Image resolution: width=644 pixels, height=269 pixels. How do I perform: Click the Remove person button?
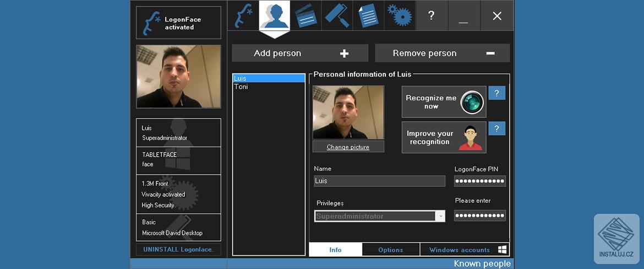443,53
